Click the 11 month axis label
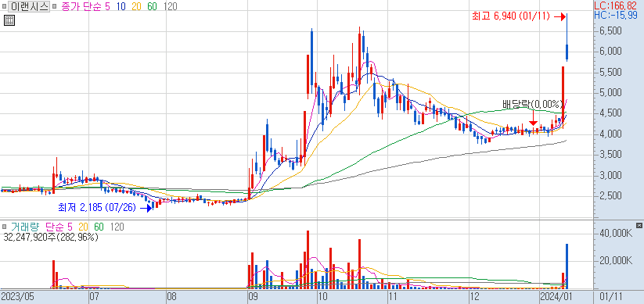644x304 pixels. (394, 297)
